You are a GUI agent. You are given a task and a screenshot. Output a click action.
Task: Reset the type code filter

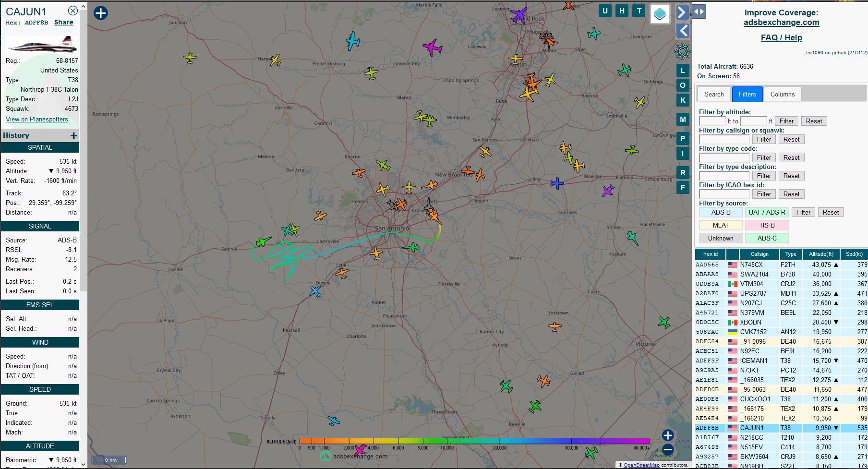coord(791,157)
